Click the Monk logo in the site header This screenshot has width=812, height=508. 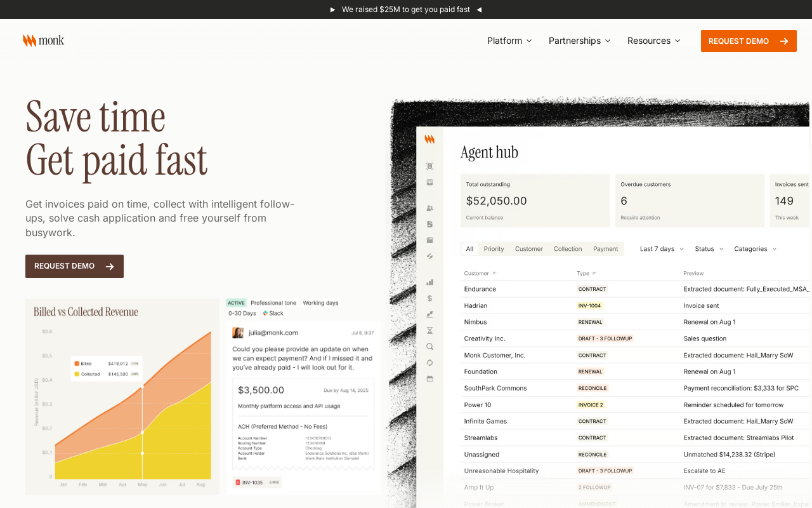43,41
